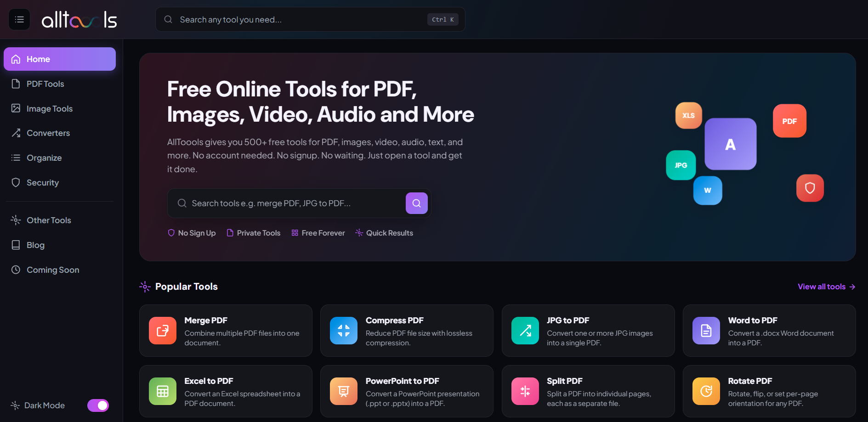Click the No Sign Up label

click(192, 233)
